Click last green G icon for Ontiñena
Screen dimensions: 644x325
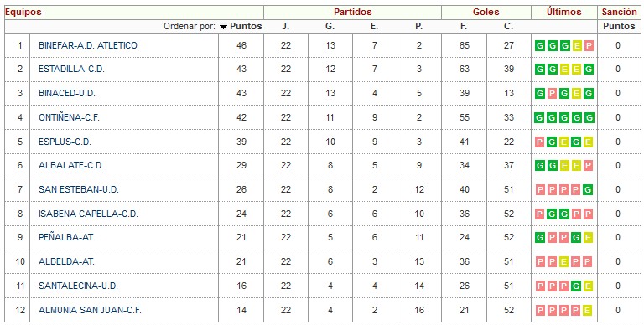point(589,118)
